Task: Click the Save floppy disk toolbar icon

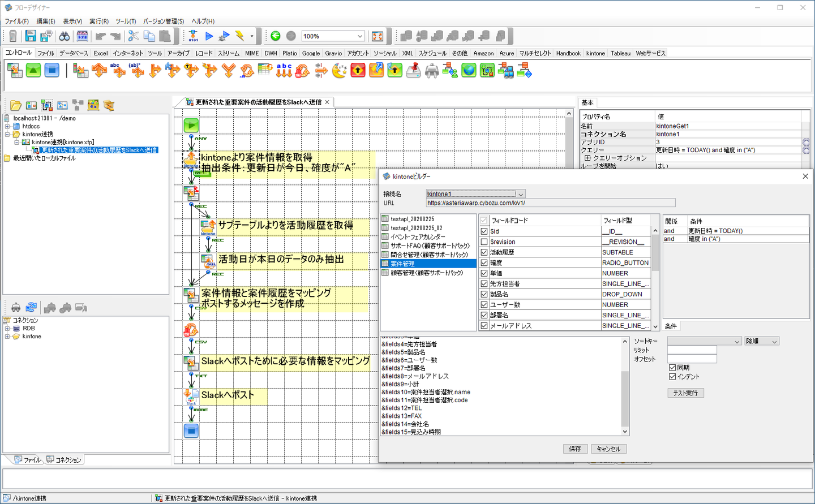Action: pos(31,36)
